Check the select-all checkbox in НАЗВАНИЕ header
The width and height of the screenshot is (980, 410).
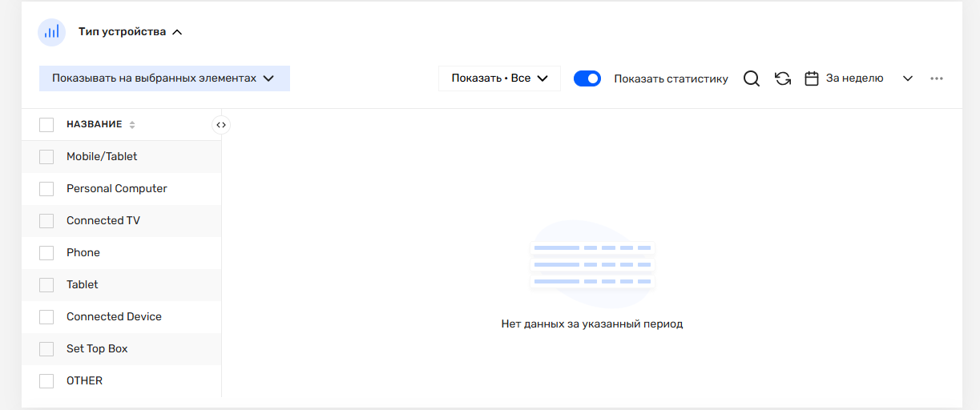(x=46, y=125)
